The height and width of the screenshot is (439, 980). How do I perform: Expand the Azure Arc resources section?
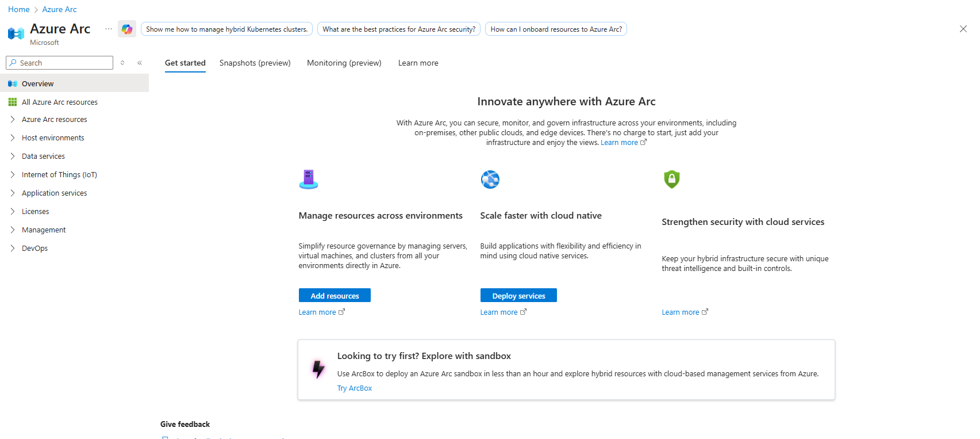tap(13, 120)
